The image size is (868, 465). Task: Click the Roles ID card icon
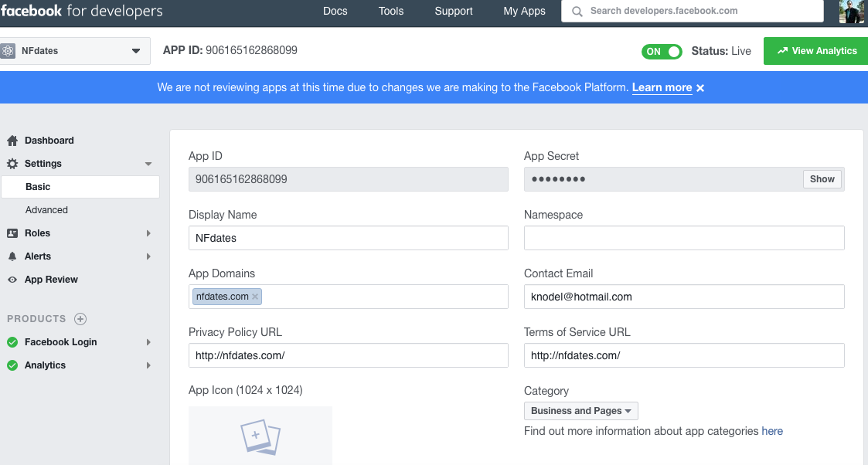(12, 233)
